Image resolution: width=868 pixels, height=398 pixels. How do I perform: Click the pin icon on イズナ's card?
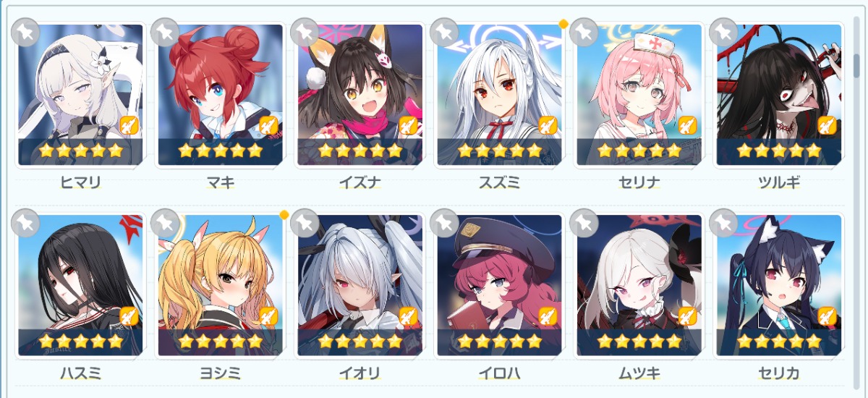click(x=305, y=32)
